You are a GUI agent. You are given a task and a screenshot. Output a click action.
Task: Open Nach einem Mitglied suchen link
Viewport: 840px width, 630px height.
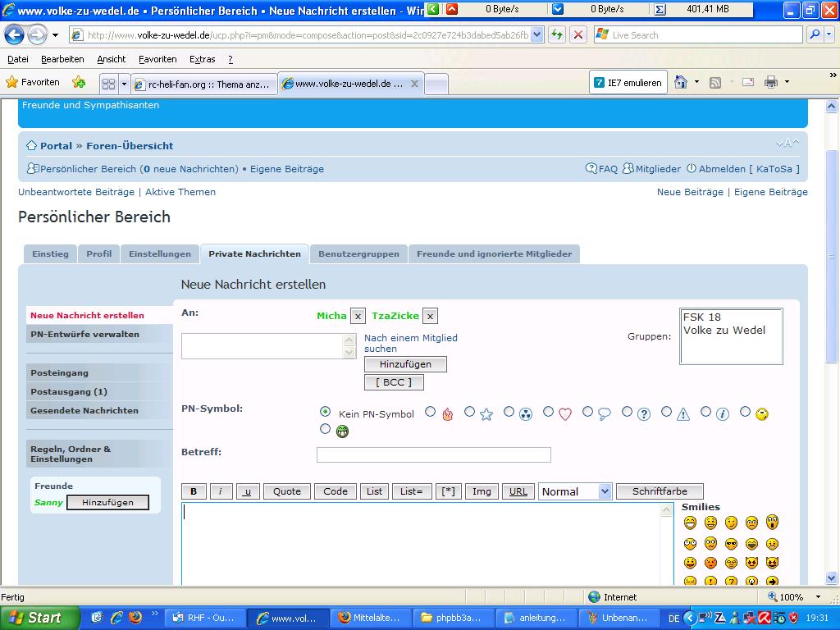pyautogui.click(x=411, y=344)
